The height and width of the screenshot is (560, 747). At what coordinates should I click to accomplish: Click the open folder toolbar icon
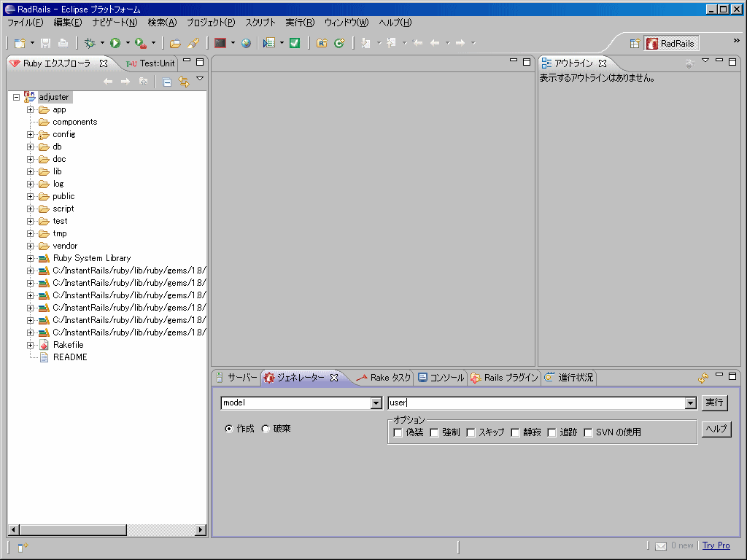(x=175, y=43)
